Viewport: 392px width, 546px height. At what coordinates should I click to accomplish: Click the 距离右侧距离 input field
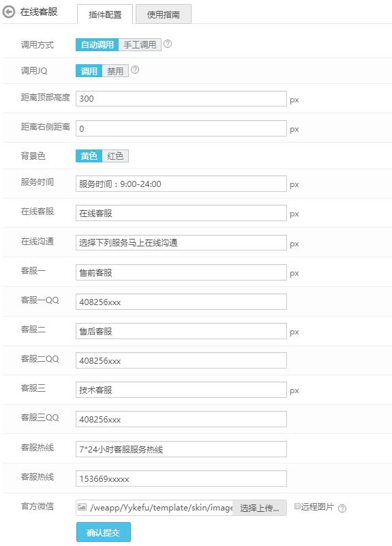(181, 128)
